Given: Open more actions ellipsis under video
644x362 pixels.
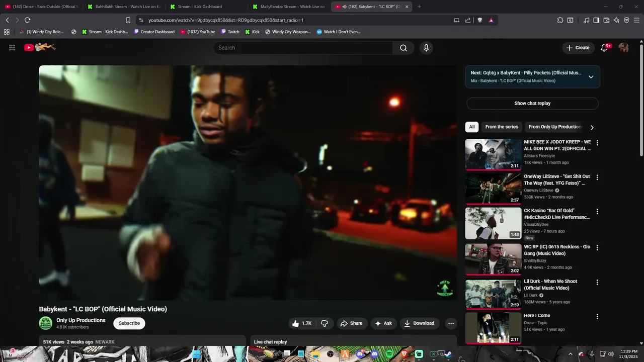Looking at the screenshot, I should (x=451, y=323).
